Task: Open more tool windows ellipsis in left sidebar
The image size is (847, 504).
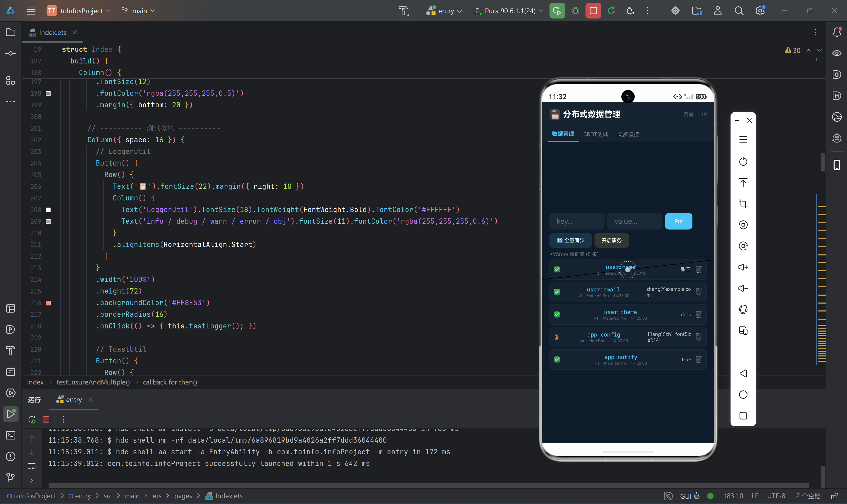Action: pyautogui.click(x=11, y=101)
